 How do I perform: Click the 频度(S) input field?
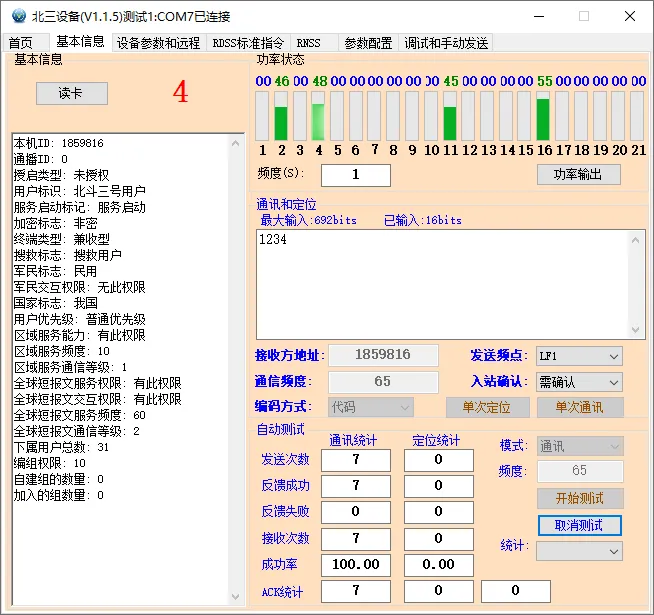point(355,174)
